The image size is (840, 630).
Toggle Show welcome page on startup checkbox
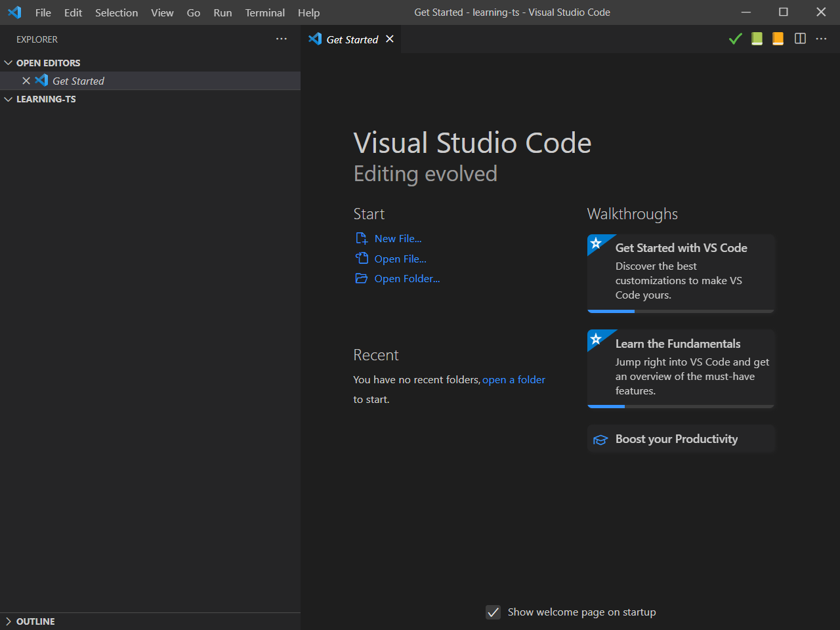pos(493,612)
